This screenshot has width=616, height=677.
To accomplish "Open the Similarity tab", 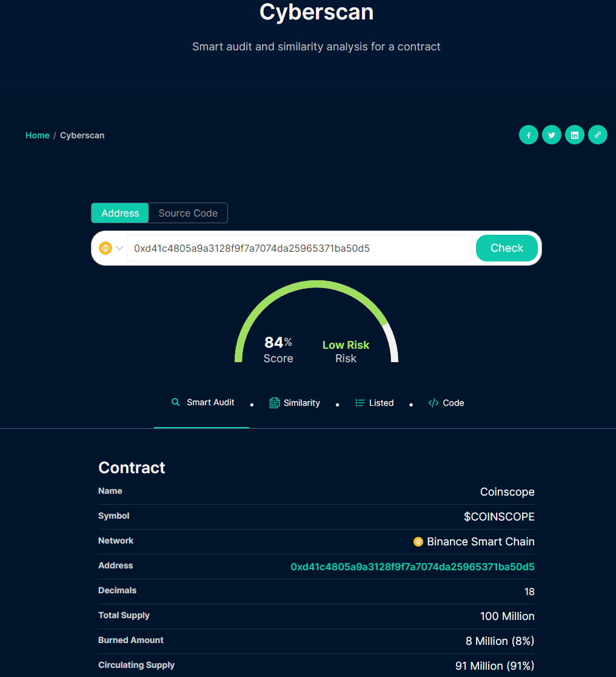I will pyautogui.click(x=301, y=403).
